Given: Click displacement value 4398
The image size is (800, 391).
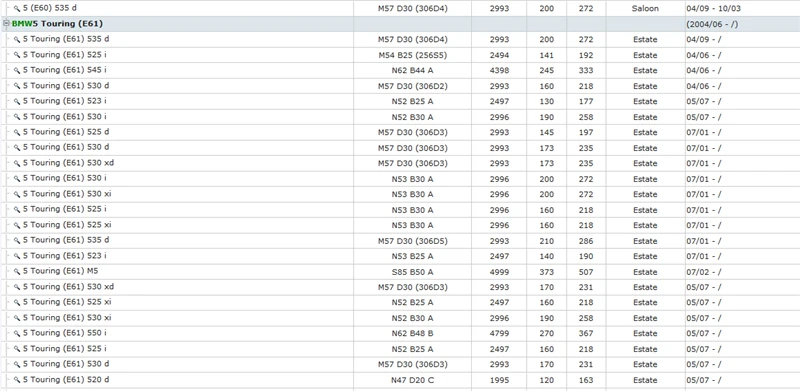Looking at the screenshot, I should pos(499,70).
